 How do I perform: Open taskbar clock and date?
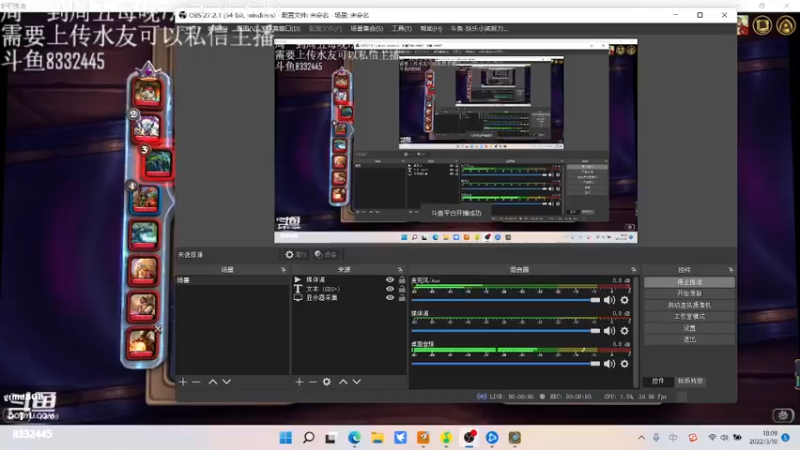click(x=764, y=437)
